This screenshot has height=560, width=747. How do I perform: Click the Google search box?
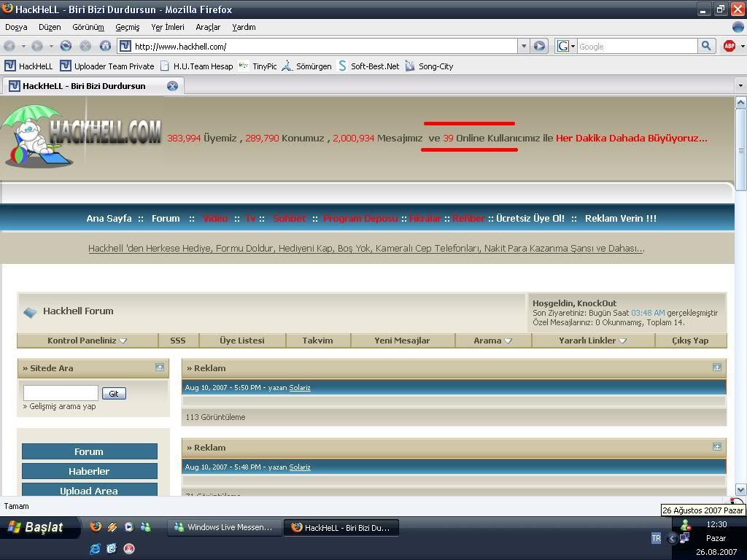pyautogui.click(x=637, y=46)
